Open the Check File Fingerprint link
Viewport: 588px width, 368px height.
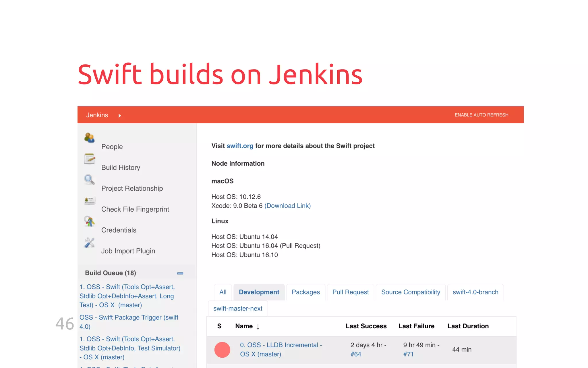click(x=135, y=209)
